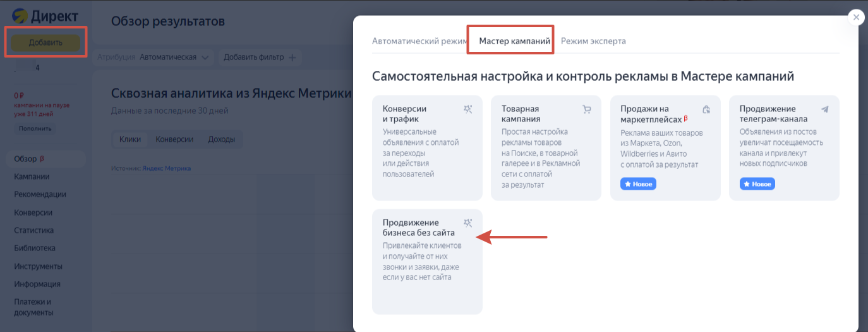
Task: Open the Режим эксперта tab
Action: coord(593,41)
